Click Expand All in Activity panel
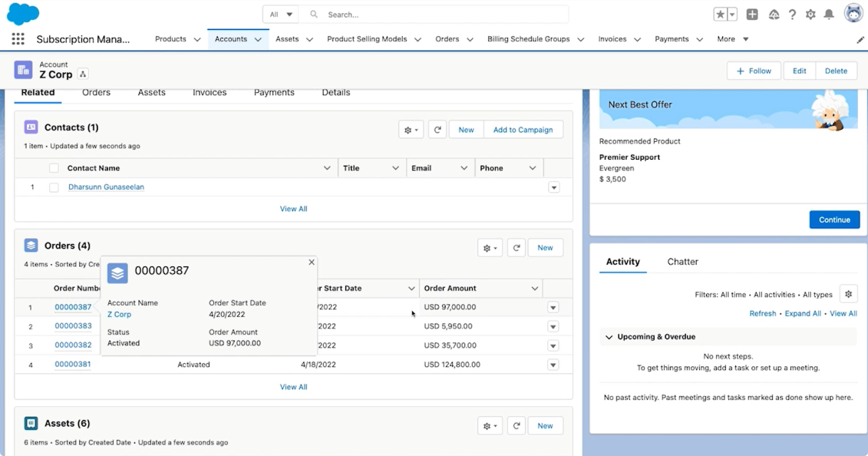The height and width of the screenshot is (456, 868). pyautogui.click(x=803, y=314)
